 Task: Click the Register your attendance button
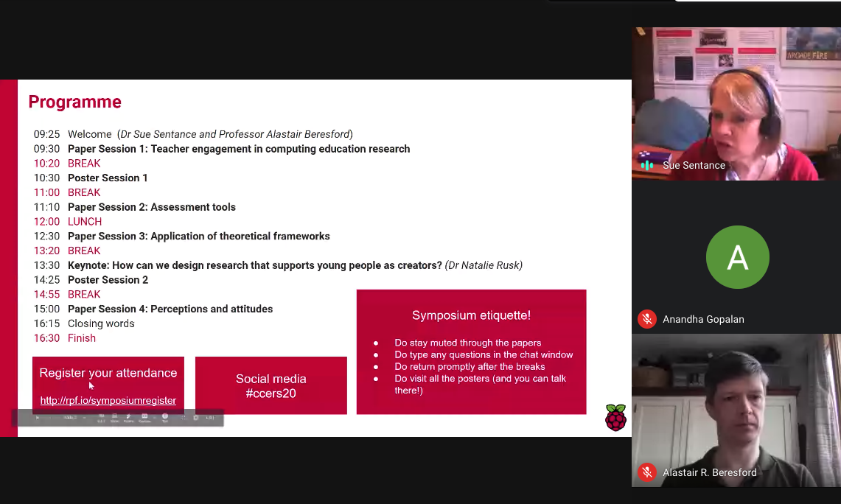coord(108,373)
